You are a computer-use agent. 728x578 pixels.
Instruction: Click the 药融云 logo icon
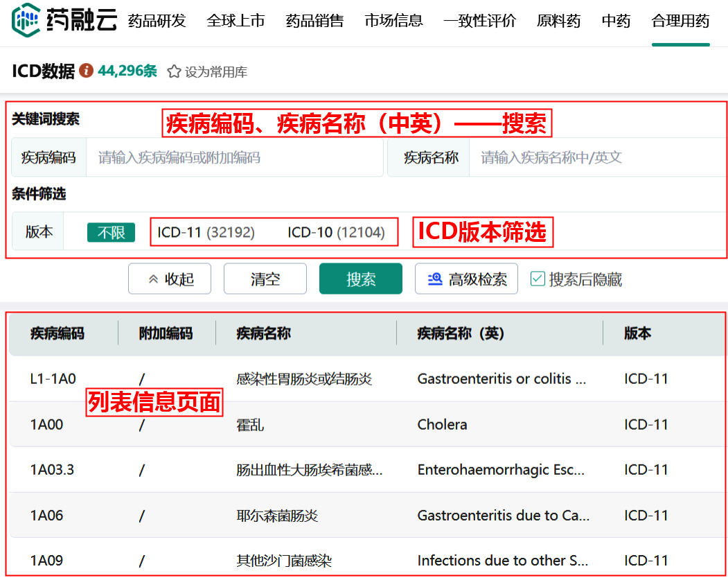click(x=26, y=21)
